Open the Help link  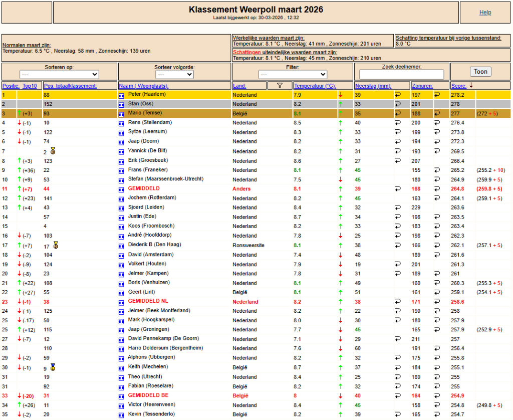(485, 13)
